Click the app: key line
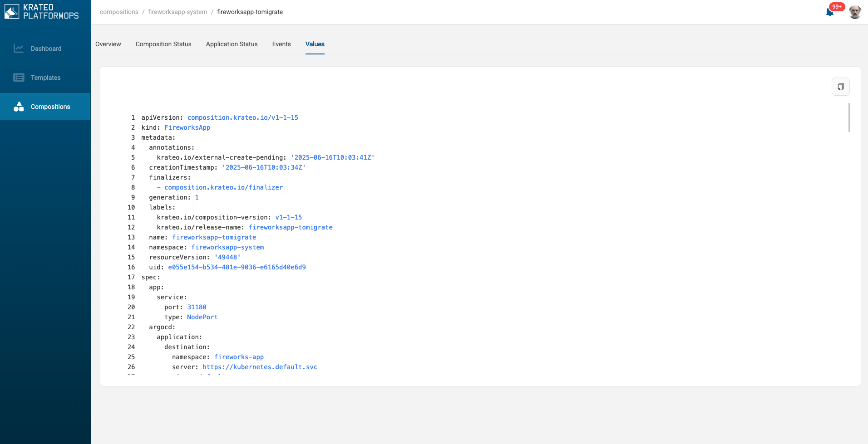This screenshot has width=868, height=444. (x=157, y=287)
